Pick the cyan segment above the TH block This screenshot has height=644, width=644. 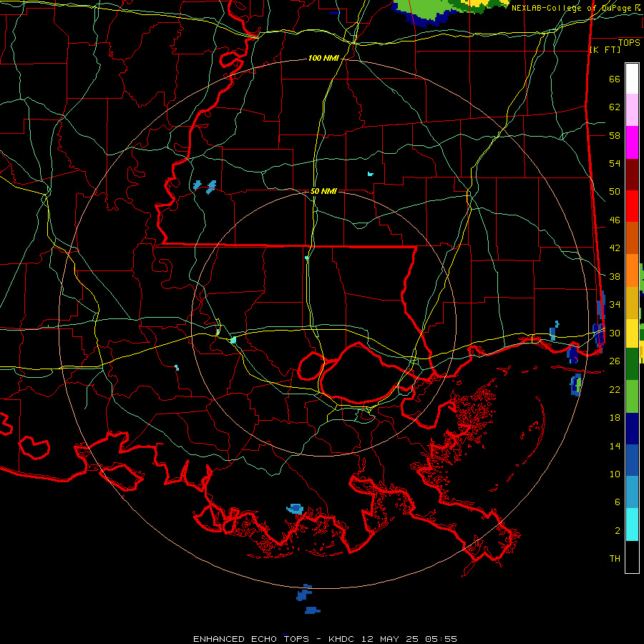[632, 525]
